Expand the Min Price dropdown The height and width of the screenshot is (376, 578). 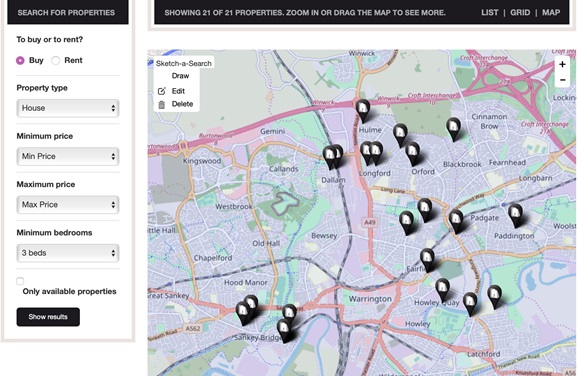coord(68,156)
